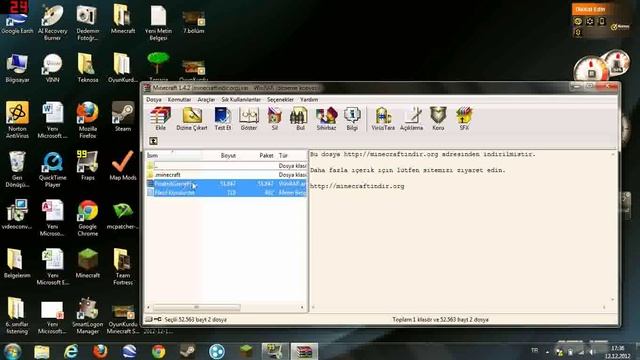The image size is (640, 360).
Task: Click the Açıklama comment icon
Action: coord(411,118)
